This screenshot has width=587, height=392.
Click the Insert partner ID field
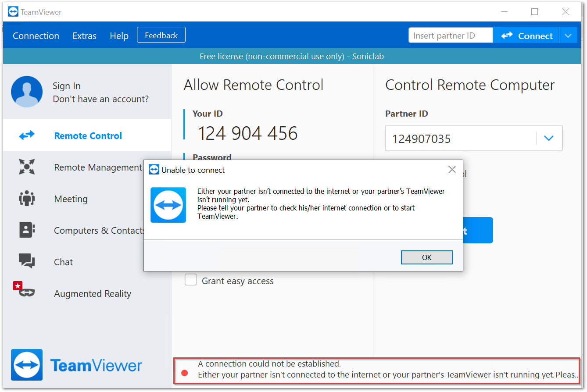[x=450, y=36]
